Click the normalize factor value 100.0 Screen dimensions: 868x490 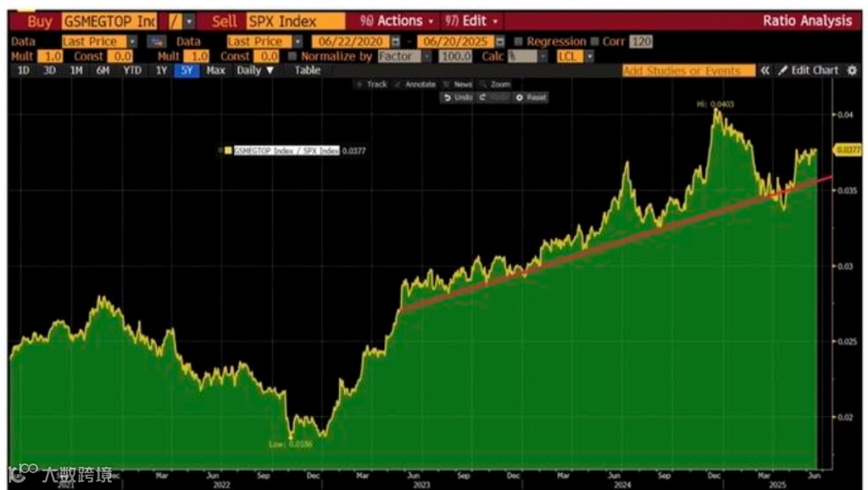(455, 56)
